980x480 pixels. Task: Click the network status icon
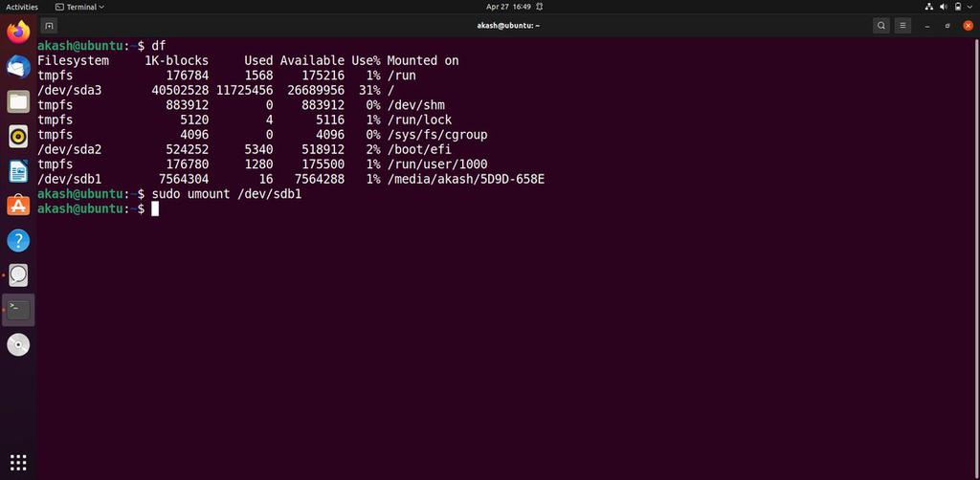pyautogui.click(x=929, y=7)
